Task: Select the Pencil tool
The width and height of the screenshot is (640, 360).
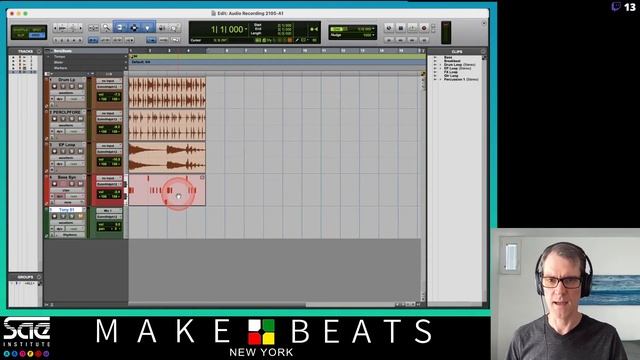Action: (174, 28)
